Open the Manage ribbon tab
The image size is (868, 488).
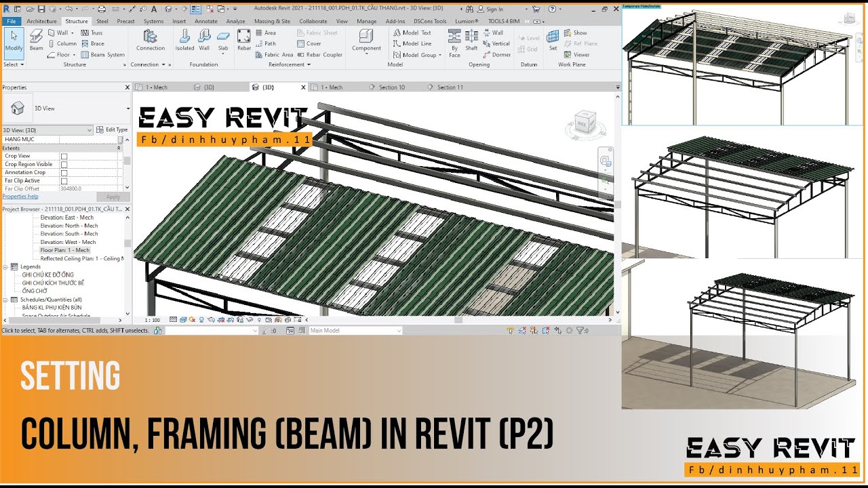tap(366, 21)
